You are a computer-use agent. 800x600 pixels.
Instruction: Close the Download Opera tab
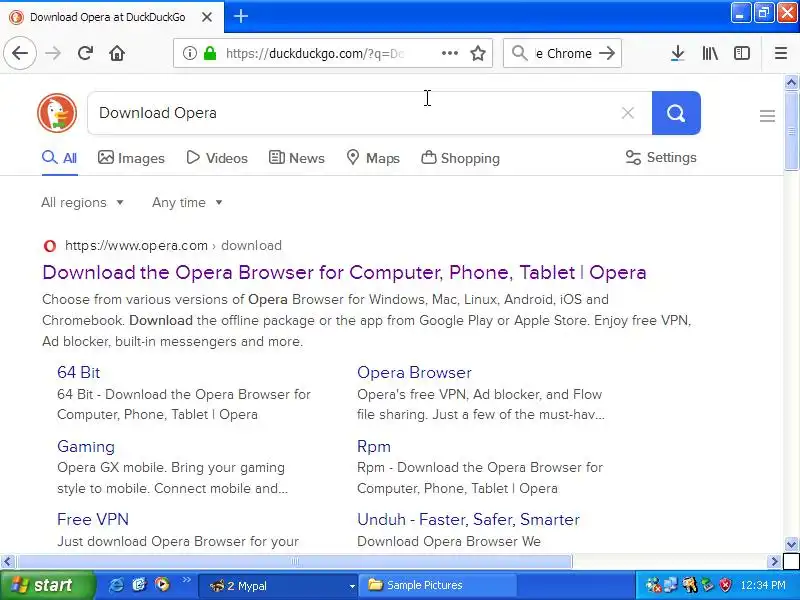pyautogui.click(x=207, y=17)
